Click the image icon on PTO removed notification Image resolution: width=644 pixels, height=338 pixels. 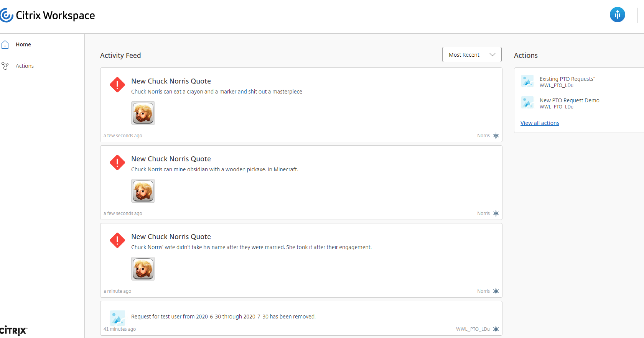[x=117, y=318]
